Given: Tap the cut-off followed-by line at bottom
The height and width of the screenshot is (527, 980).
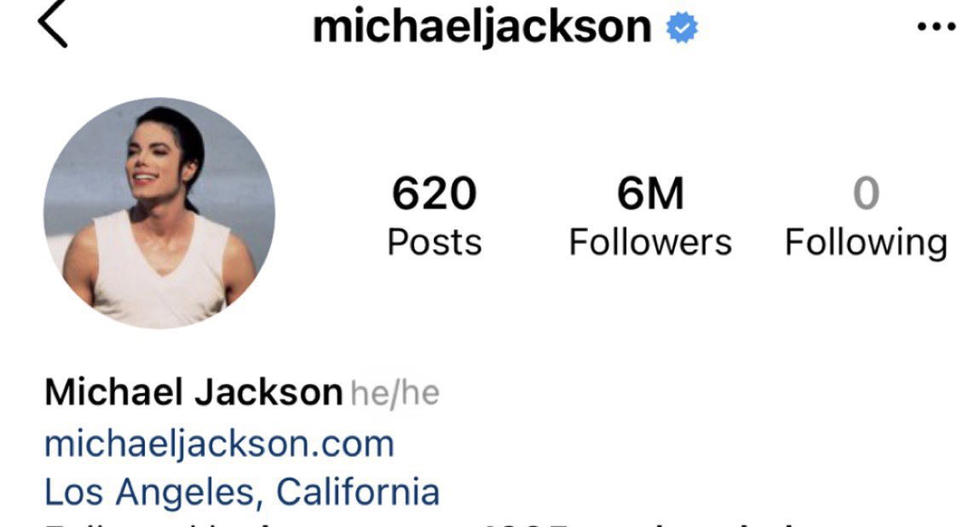Looking at the screenshot, I should tap(425, 523).
